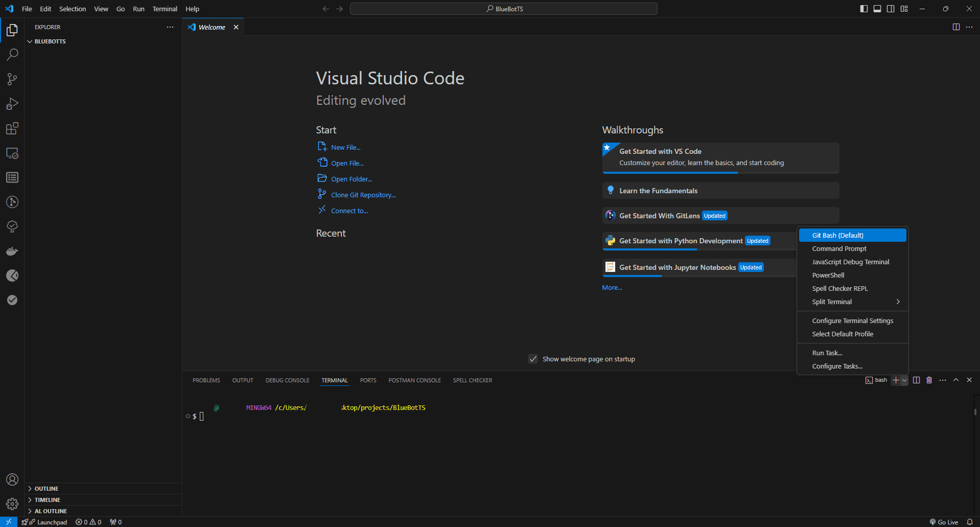
Task: Switch to the POSTMAN CONSOLE tab
Action: (414, 380)
